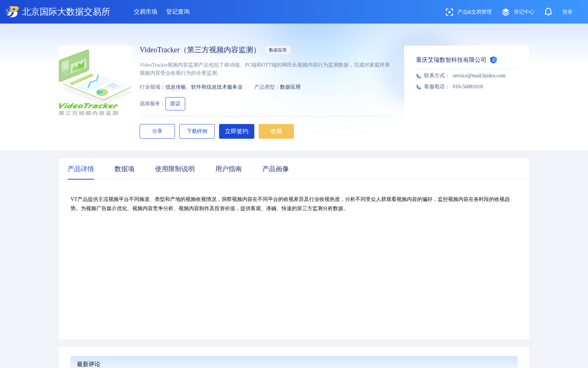Screen dimensions: 588x368
Task: Click the 产品类型 value 数据应用
Action: tap(290, 87)
